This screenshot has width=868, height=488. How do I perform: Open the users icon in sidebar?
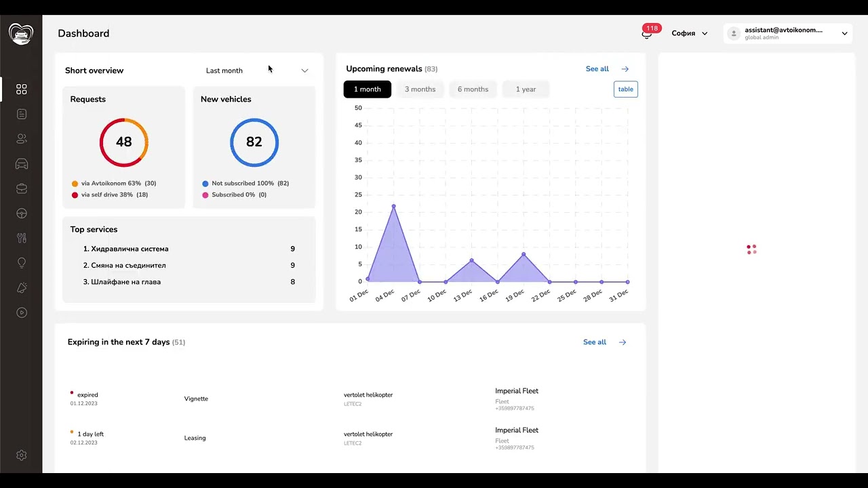point(21,139)
